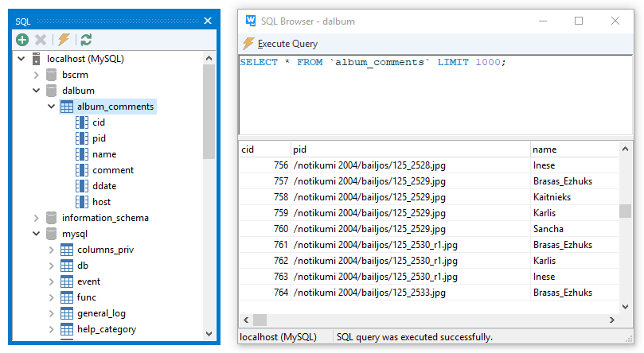Click the mysql database icon
The width and height of the screenshot is (644, 353).
tap(52, 234)
